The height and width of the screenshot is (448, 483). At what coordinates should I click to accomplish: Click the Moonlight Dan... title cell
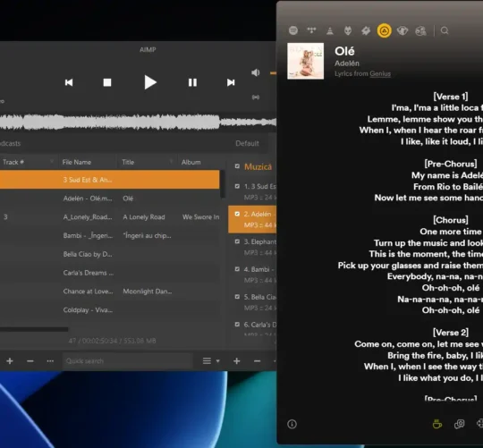click(148, 292)
